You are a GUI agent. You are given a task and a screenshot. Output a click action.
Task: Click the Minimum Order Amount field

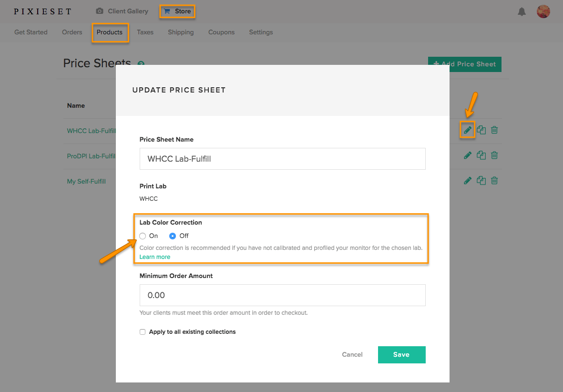click(x=283, y=295)
